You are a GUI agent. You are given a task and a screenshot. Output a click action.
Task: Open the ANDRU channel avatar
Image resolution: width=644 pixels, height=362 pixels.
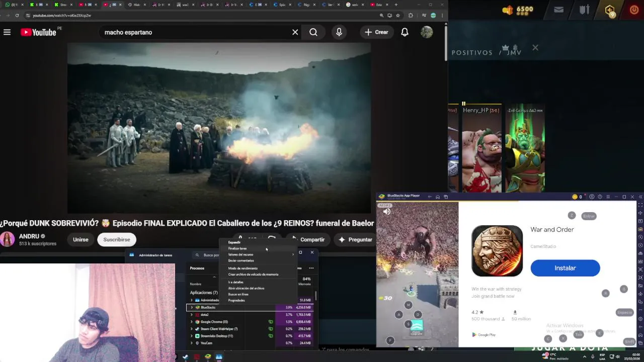7,239
